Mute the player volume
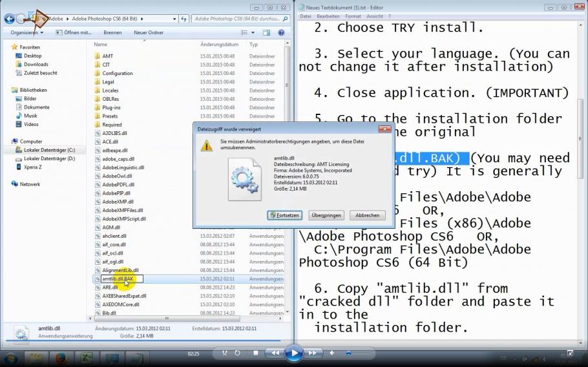 point(332,353)
